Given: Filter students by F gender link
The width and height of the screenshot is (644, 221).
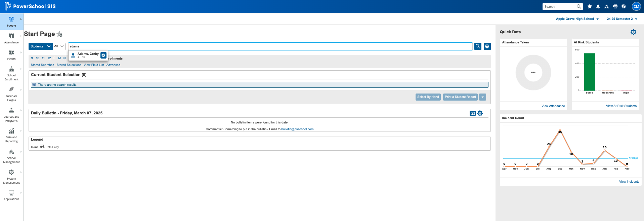Looking at the screenshot, I should pos(54,58).
